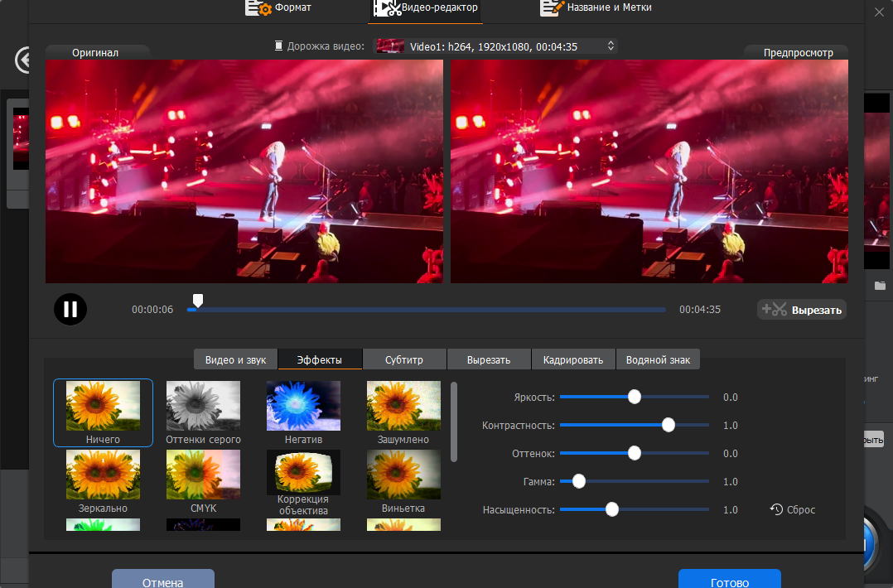Confirm with the Готово button
The width and height of the screenshot is (893, 588).
click(730, 580)
